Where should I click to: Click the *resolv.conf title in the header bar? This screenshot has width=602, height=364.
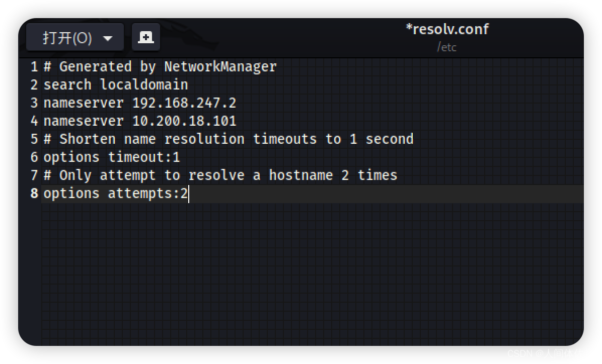pos(447,29)
